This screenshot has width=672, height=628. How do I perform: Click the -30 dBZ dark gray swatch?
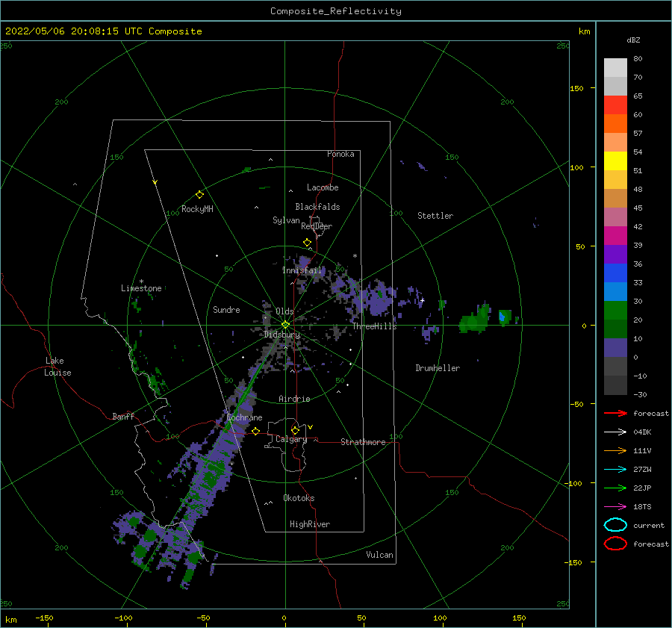tap(615, 385)
